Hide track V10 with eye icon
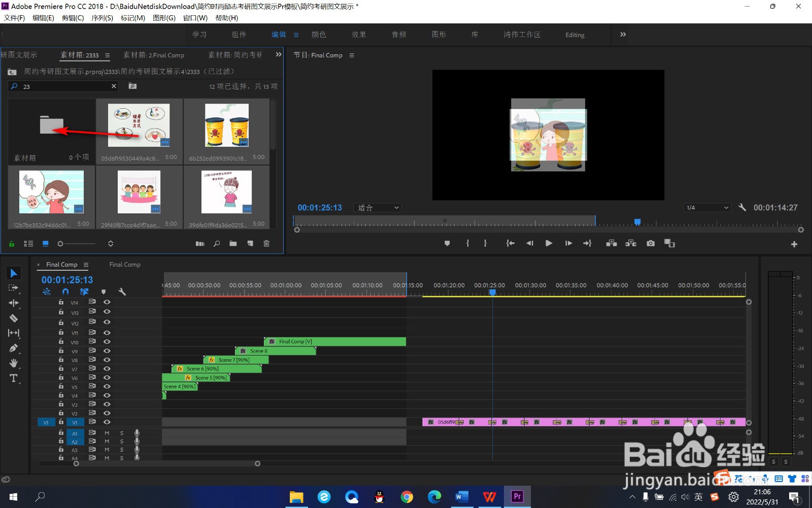Image resolution: width=812 pixels, height=508 pixels. pos(107,341)
